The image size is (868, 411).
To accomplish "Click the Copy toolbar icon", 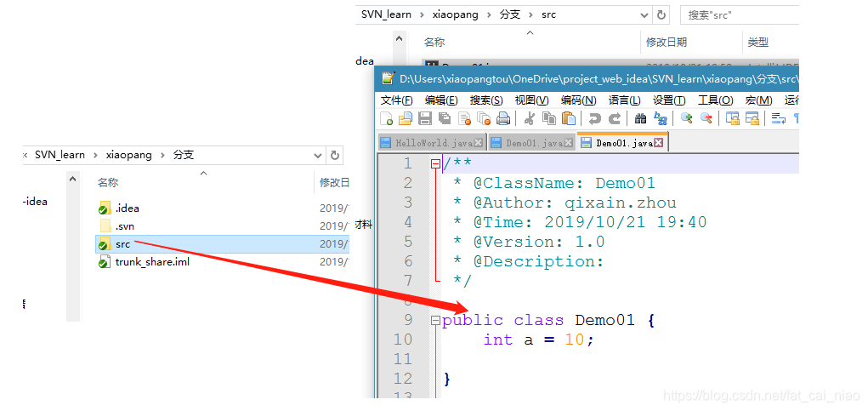I will point(548,118).
